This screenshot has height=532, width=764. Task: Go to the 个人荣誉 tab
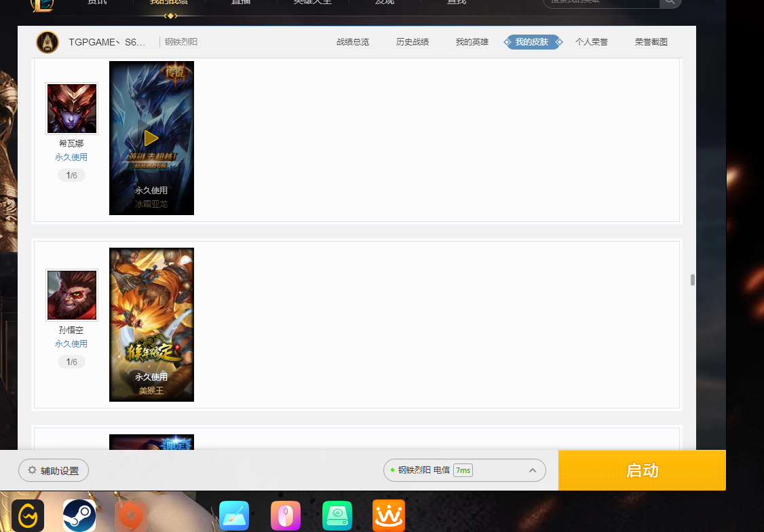592,42
